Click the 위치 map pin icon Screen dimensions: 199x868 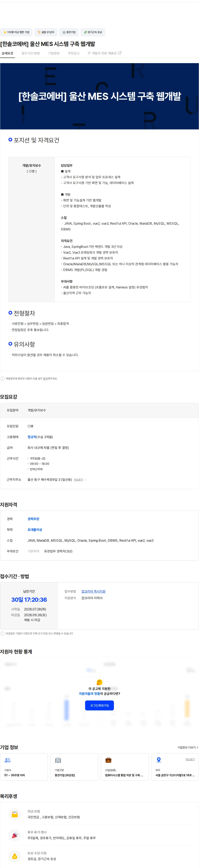click(x=159, y=760)
